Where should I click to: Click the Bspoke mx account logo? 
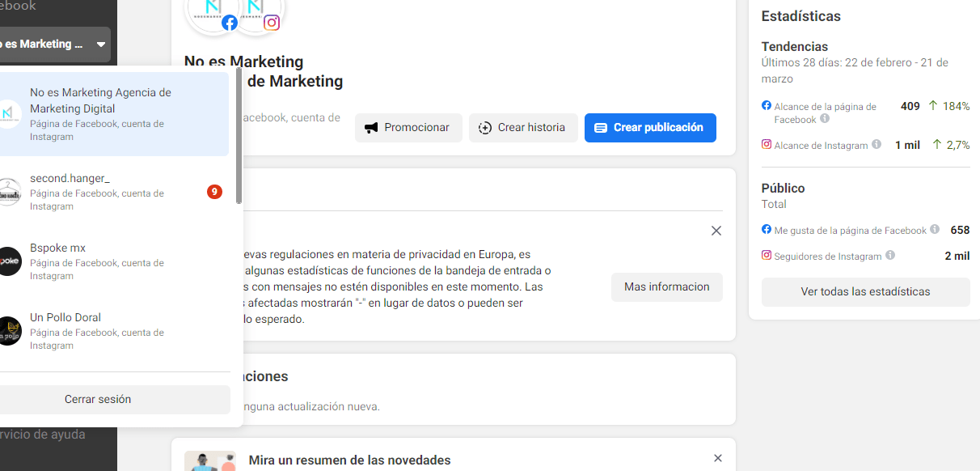click(x=8, y=261)
